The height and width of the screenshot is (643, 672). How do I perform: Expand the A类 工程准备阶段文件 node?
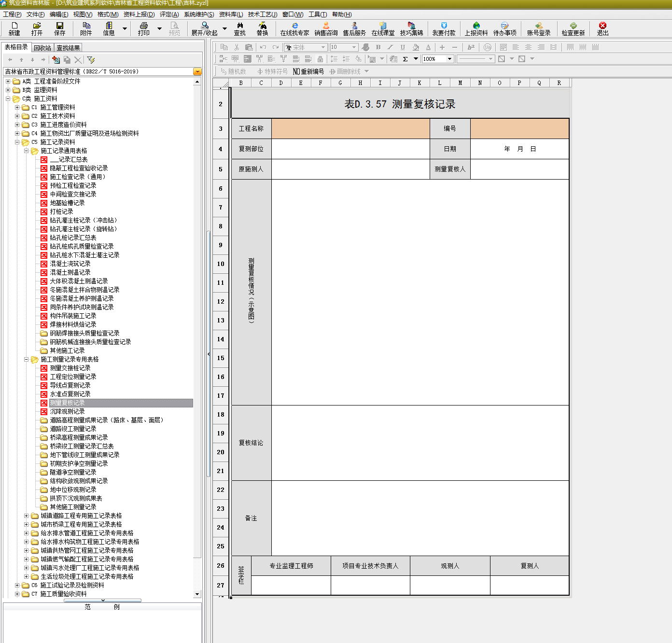click(8, 81)
